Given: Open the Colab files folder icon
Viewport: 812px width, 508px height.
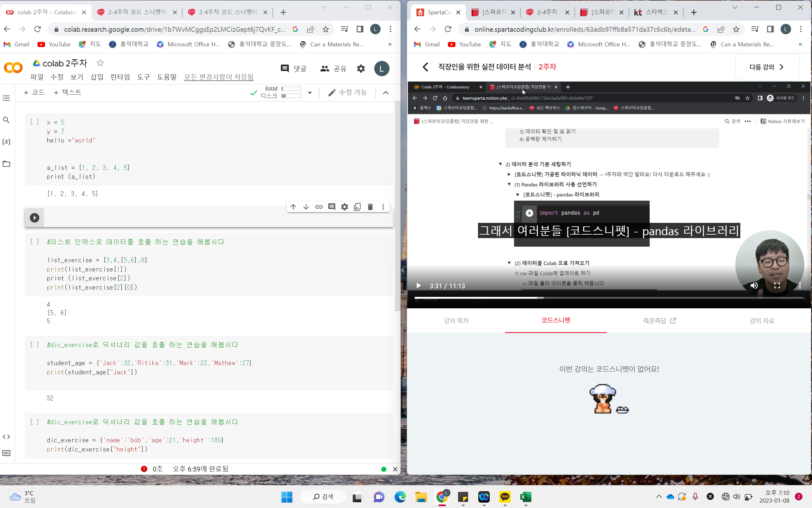Looking at the screenshot, I should tap(6, 164).
